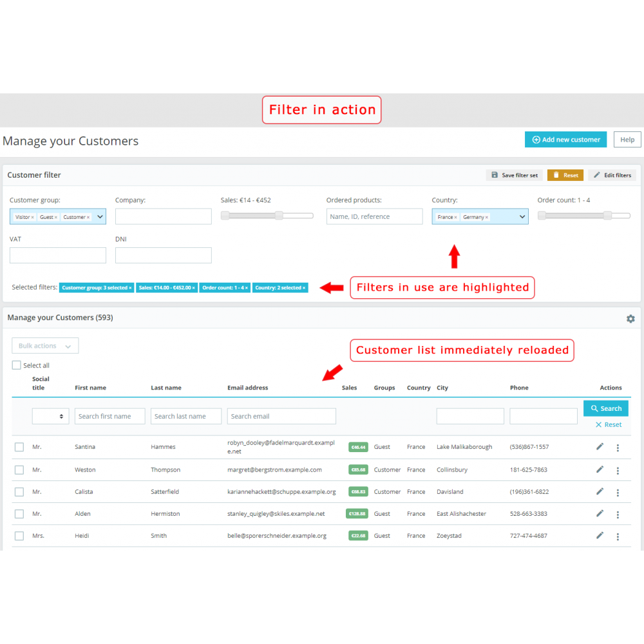Screen dimensions: 644x644
Task: Open the Help panel
Action: click(x=627, y=139)
